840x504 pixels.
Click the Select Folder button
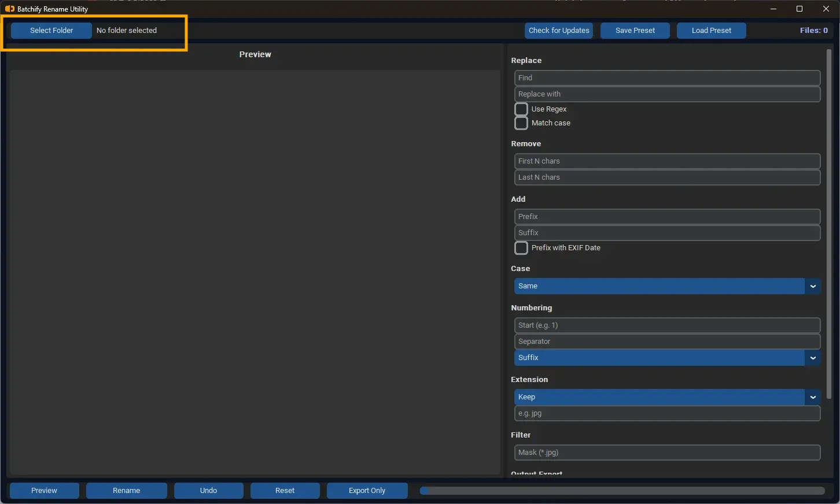51,30
